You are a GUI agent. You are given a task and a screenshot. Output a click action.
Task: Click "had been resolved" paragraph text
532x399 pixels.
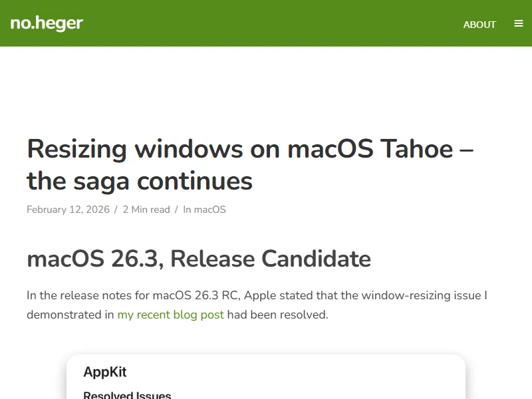278,315
